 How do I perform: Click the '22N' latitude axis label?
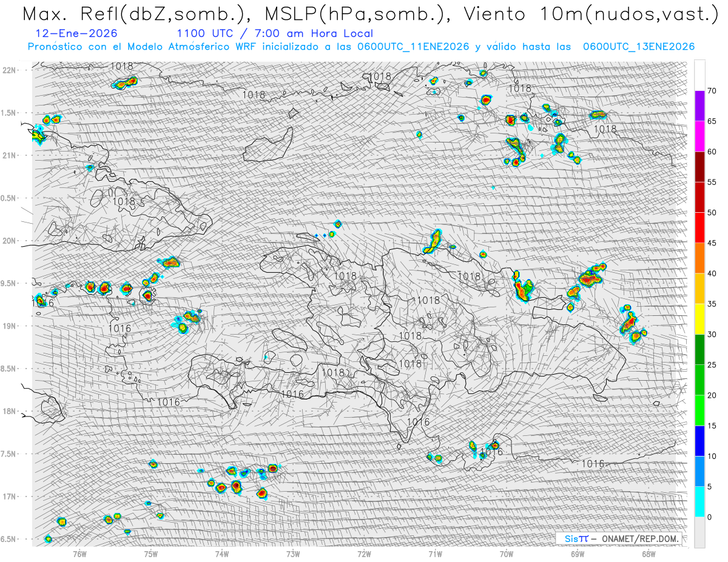pos(10,70)
